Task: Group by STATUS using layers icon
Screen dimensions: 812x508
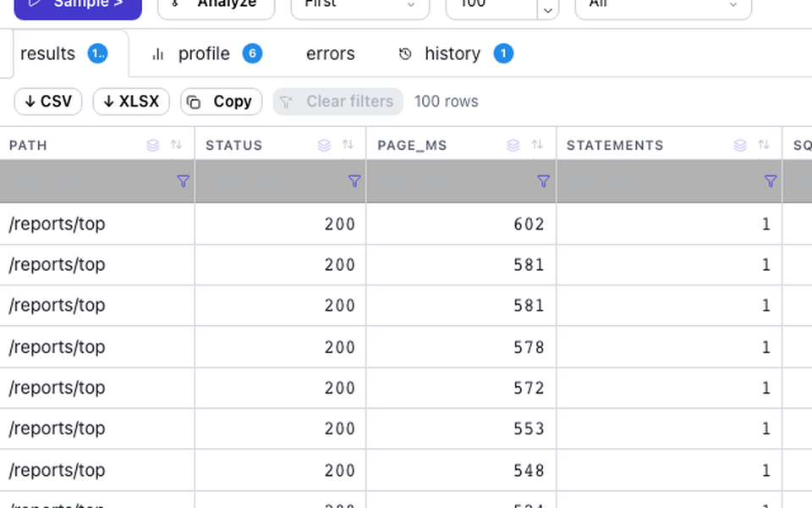Action: point(324,145)
